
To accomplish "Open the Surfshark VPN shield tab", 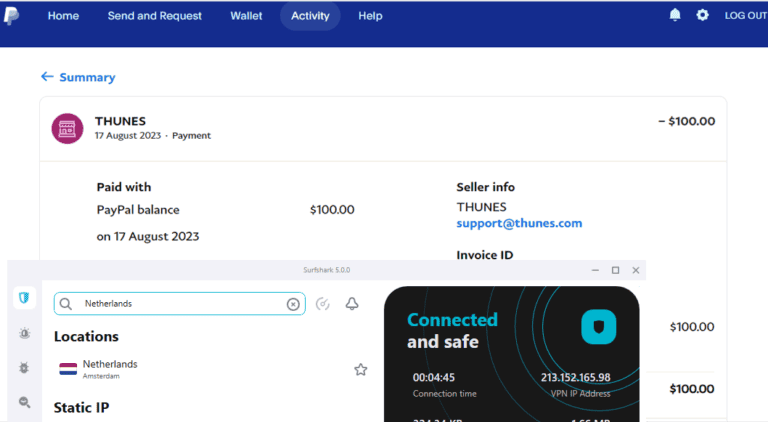I will (x=24, y=298).
